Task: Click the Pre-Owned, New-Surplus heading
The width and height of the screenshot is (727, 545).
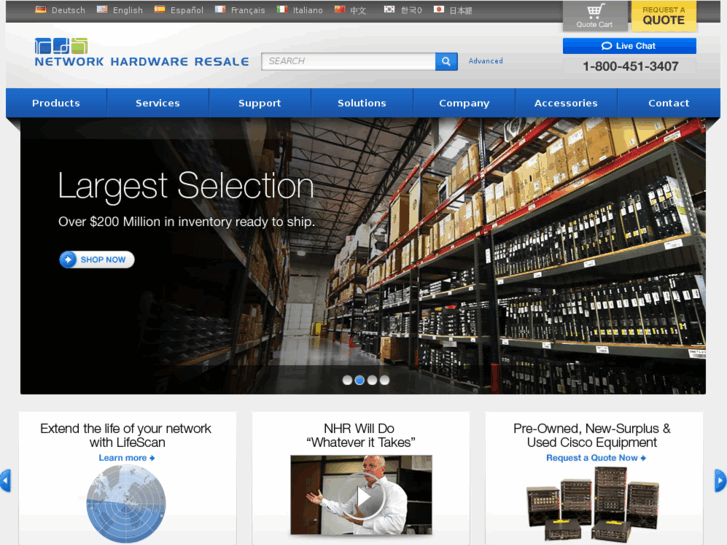Action: pos(592,435)
